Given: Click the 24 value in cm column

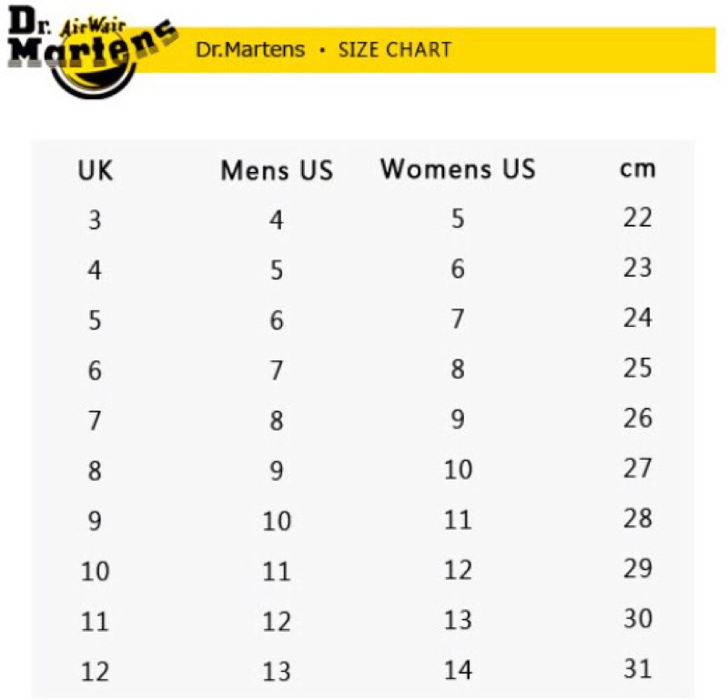Looking at the screenshot, I should pos(638,318).
